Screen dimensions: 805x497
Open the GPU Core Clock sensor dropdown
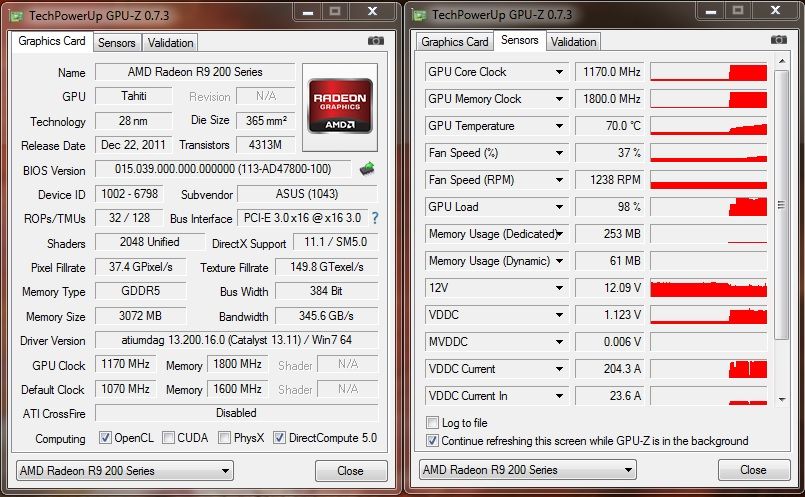pyautogui.click(x=560, y=72)
